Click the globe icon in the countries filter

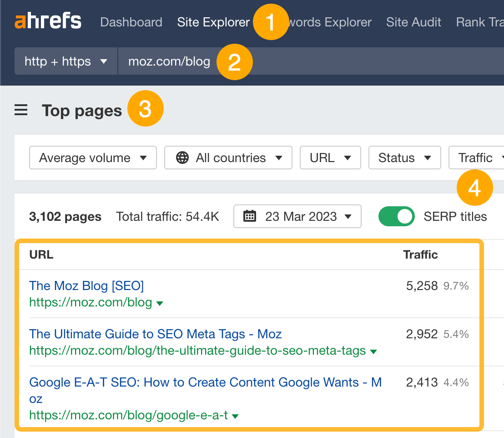click(182, 158)
